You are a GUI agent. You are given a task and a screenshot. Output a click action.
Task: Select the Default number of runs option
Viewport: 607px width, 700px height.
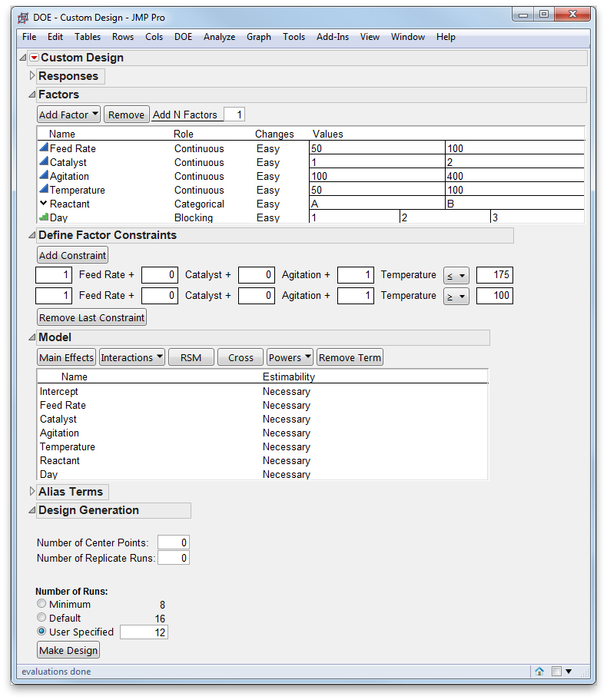(x=41, y=618)
